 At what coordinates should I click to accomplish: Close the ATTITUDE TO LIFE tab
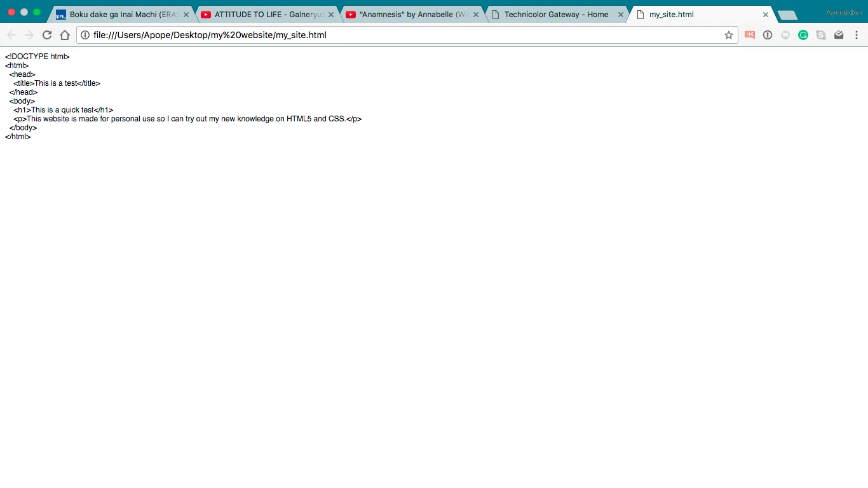(331, 15)
